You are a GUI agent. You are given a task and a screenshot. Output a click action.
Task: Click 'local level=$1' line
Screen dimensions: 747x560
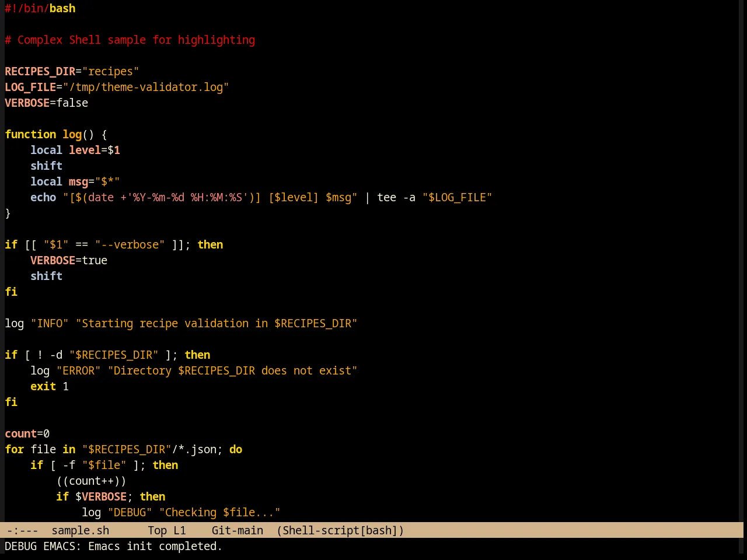[x=75, y=150]
